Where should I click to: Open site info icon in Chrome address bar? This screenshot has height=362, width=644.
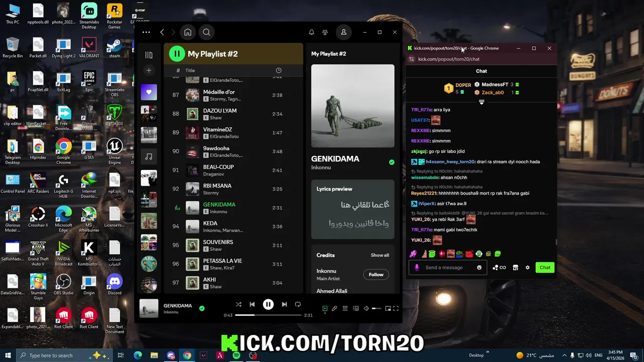click(x=411, y=59)
